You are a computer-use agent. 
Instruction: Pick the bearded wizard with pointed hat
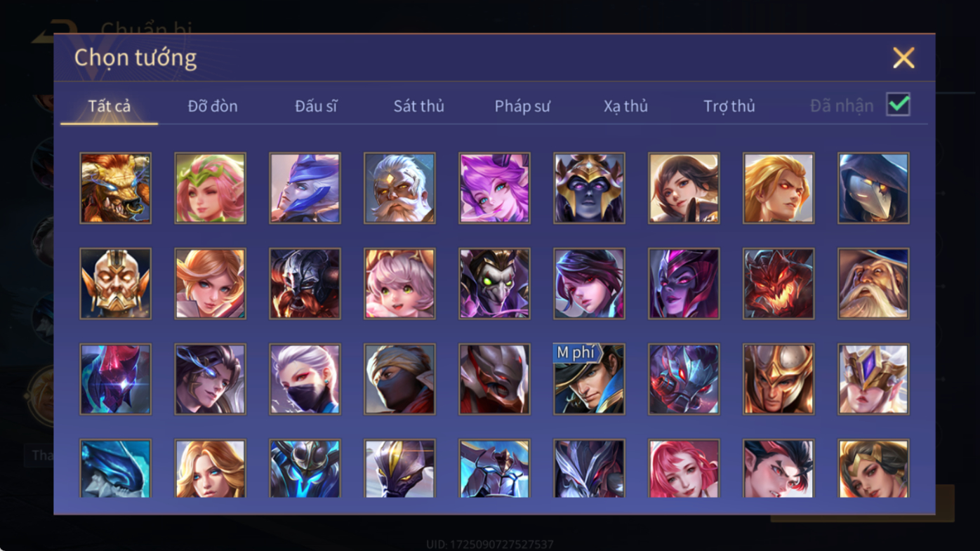(x=873, y=284)
